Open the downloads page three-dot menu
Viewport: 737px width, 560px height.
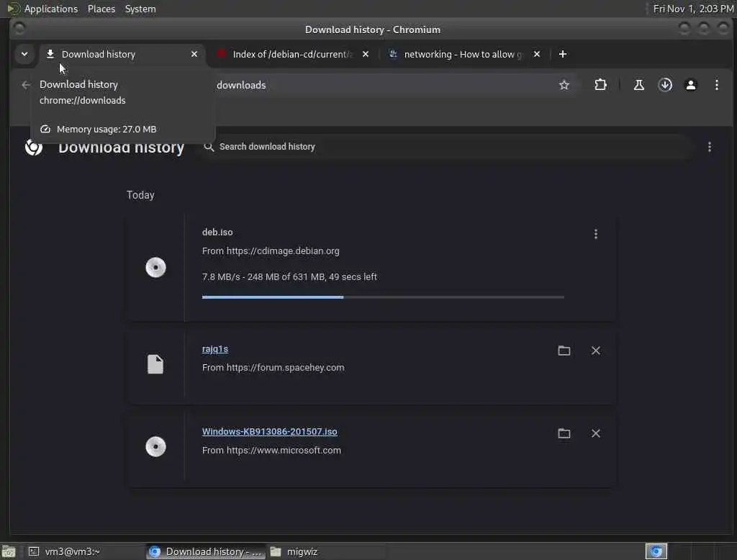click(x=709, y=147)
